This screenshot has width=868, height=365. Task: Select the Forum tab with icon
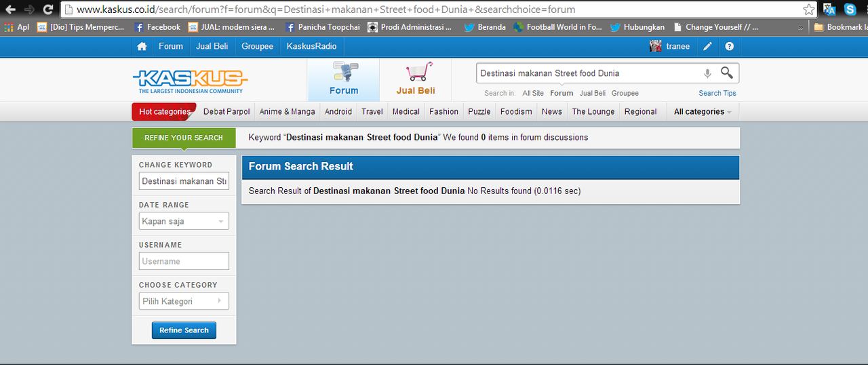(x=344, y=80)
